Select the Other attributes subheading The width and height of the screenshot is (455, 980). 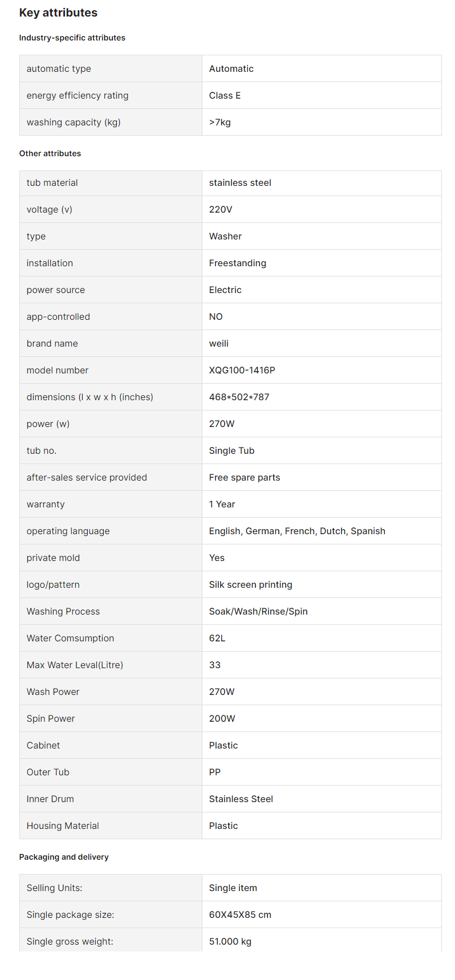point(50,153)
